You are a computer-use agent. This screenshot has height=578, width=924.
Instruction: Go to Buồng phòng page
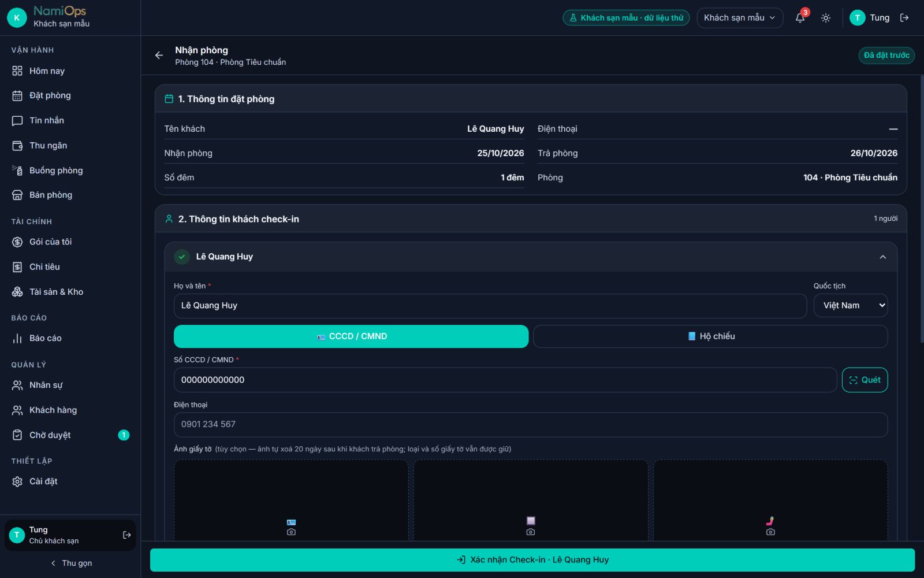click(x=70, y=171)
